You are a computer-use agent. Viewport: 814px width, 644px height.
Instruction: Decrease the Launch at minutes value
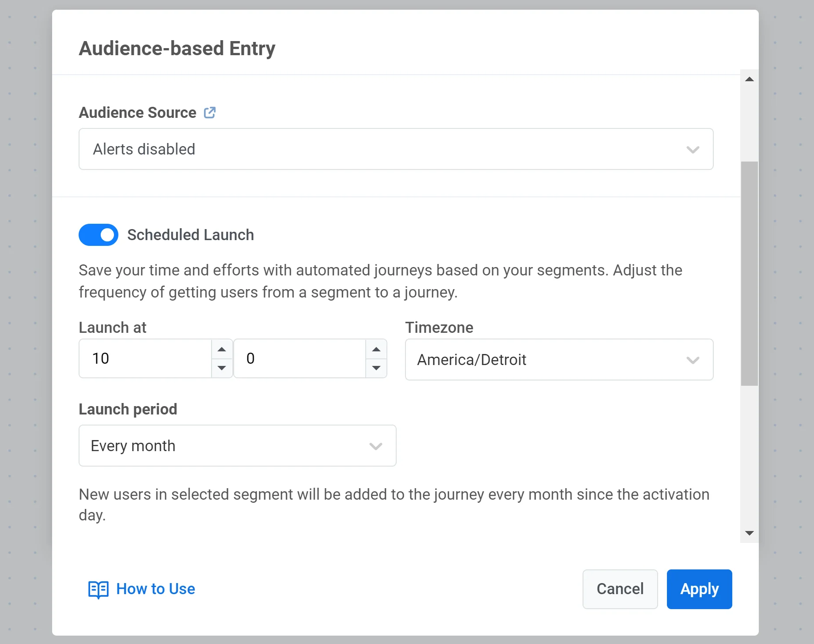click(x=376, y=368)
